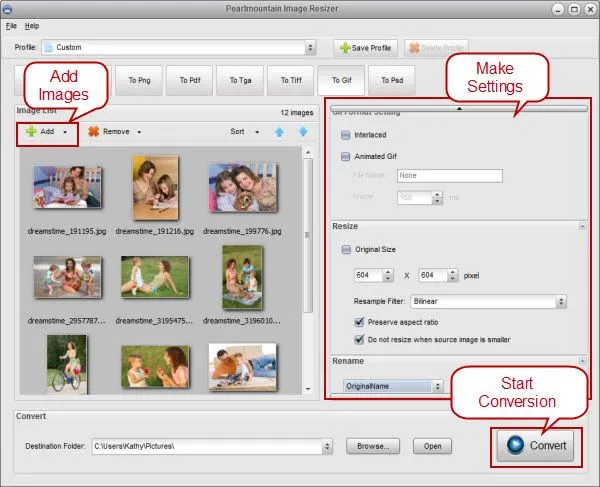Image resolution: width=600 pixels, height=487 pixels.
Task: Click the '12 images' count text
Action: point(297,112)
